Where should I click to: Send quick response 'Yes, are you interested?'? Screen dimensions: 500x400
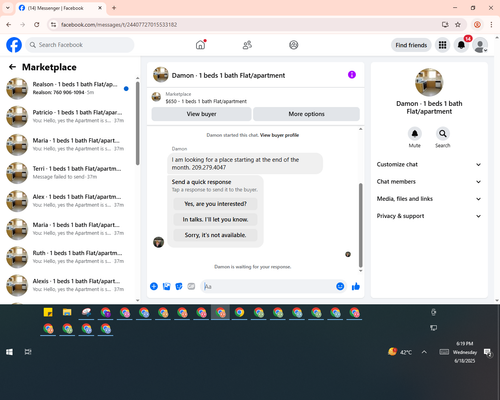click(x=215, y=204)
